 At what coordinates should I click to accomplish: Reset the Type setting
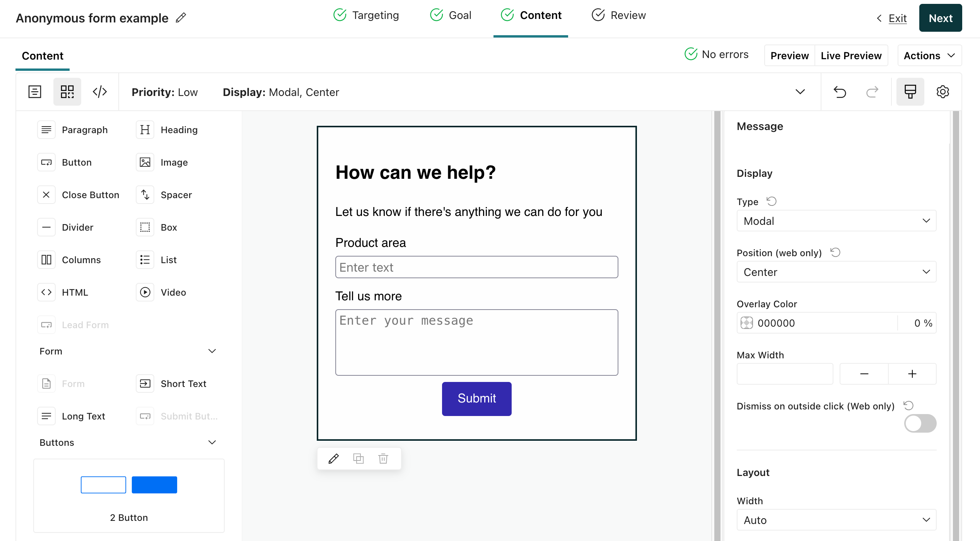[772, 201]
